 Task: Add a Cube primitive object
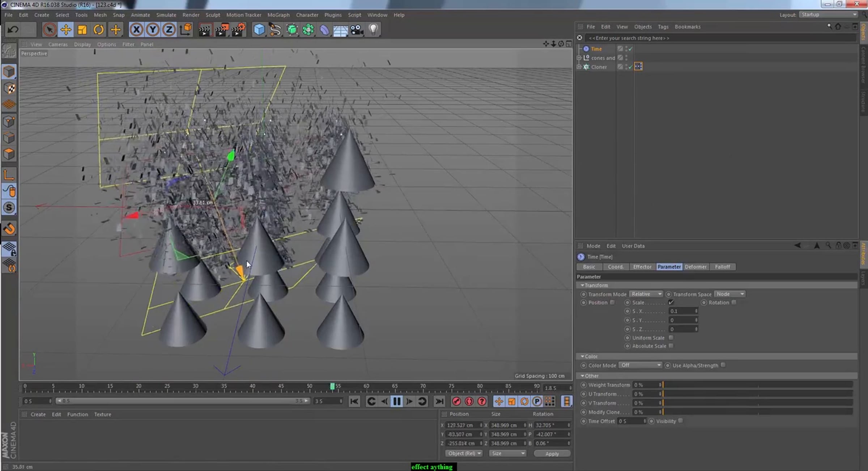tap(259, 30)
